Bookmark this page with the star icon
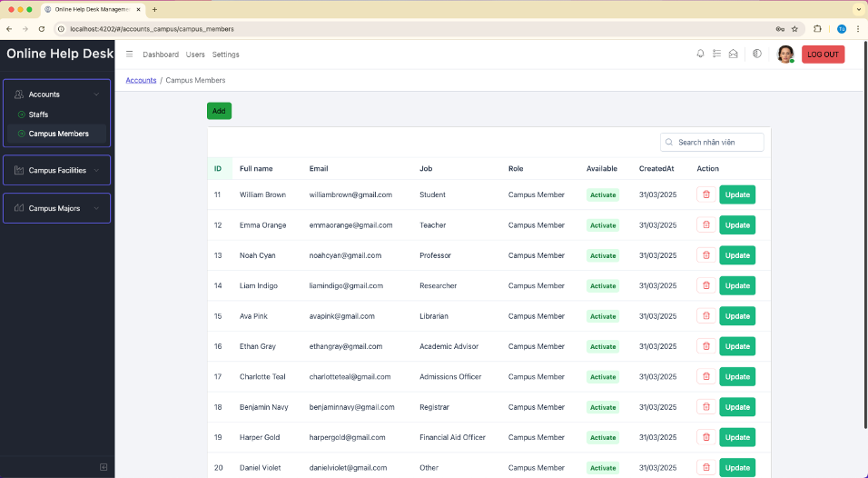Viewport: 868px width, 478px height. [x=794, y=29]
